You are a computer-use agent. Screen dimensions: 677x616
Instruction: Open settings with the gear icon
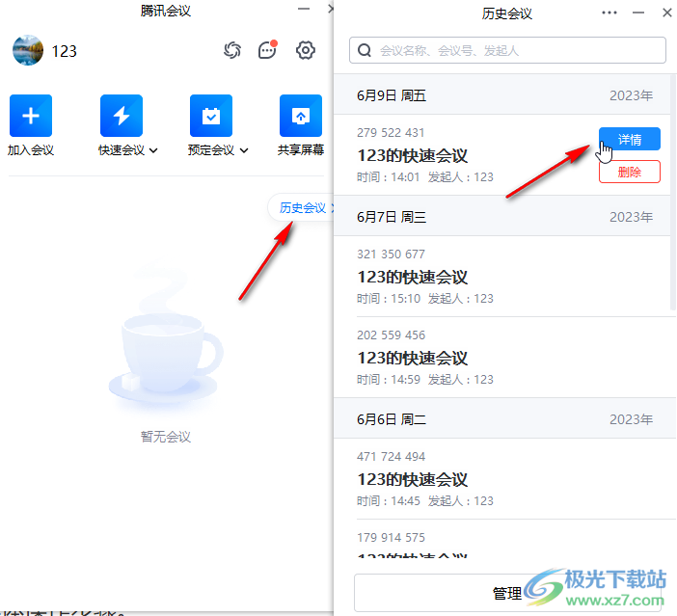pyautogui.click(x=306, y=50)
